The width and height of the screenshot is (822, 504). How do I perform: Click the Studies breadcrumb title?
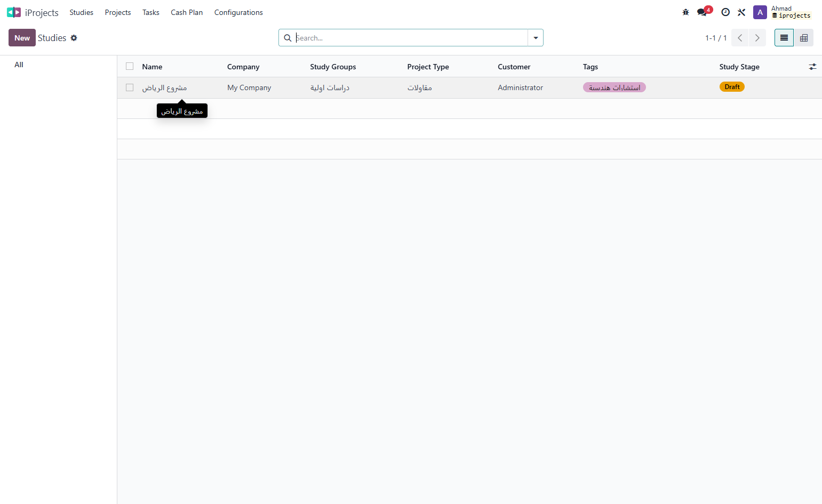[x=52, y=38]
